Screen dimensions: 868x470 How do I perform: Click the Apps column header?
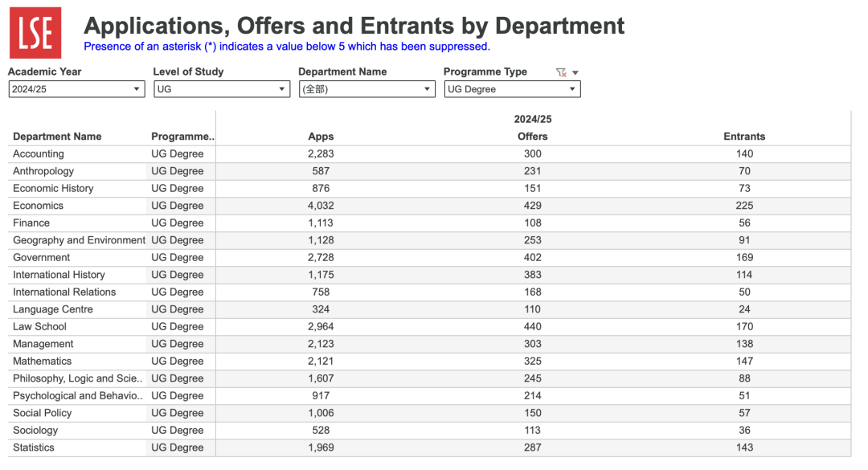(321, 137)
